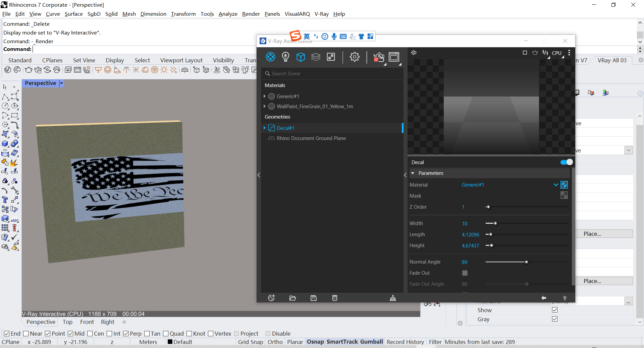644x348 pixels.
Task: Open the Perspective viewport title dropdown arrow
Action: coord(61,83)
